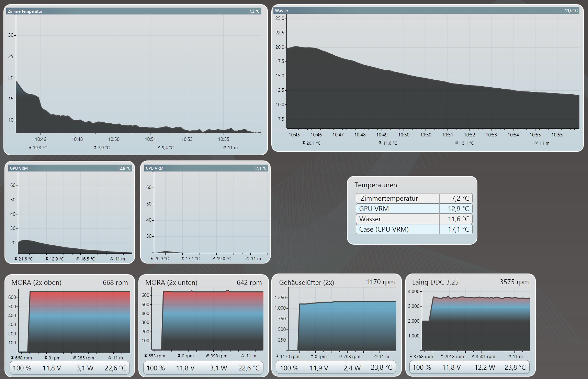Click the Zimmertemperatur graph plot area
This screenshot has width=588, height=379.
pos(138,74)
